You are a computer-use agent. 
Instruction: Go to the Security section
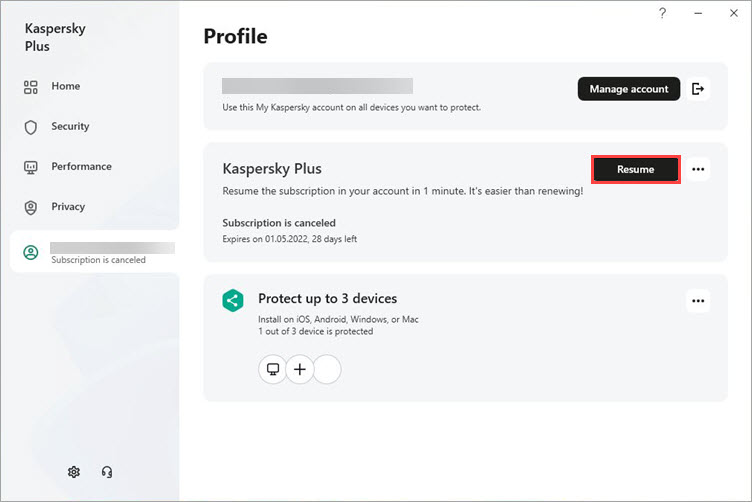tap(70, 127)
